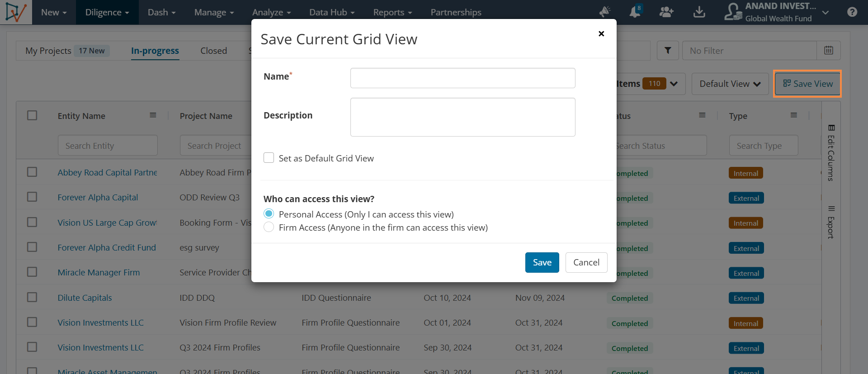Open the Manage dropdown menu

[214, 12]
